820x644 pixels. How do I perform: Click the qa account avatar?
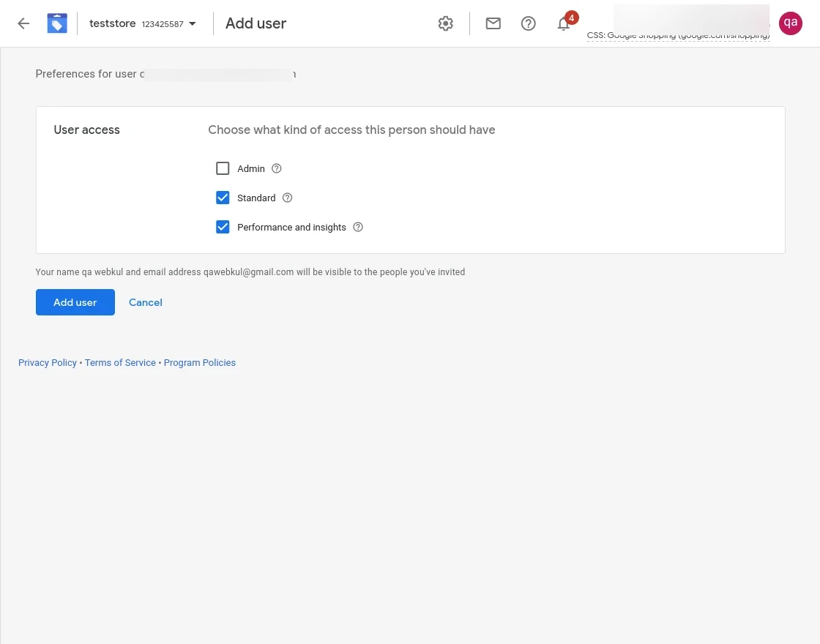click(x=791, y=23)
